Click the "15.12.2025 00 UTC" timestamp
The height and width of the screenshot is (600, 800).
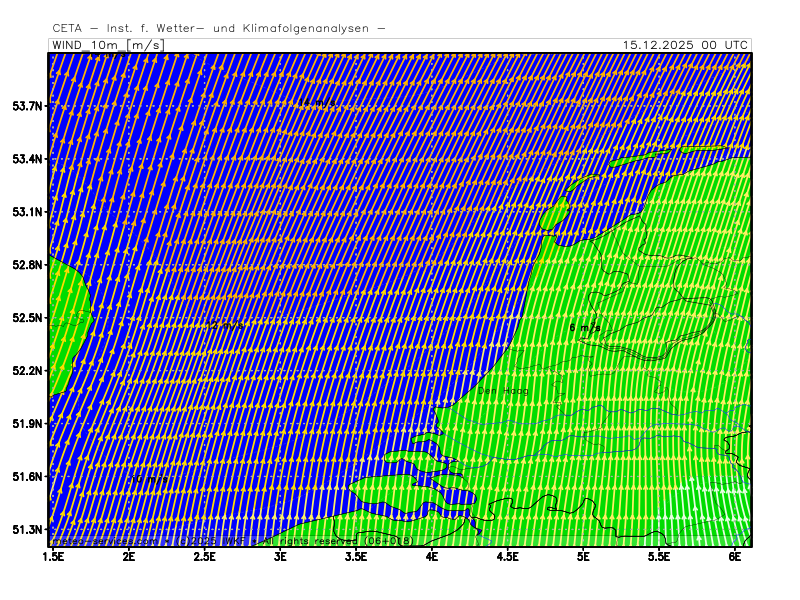pos(684,45)
